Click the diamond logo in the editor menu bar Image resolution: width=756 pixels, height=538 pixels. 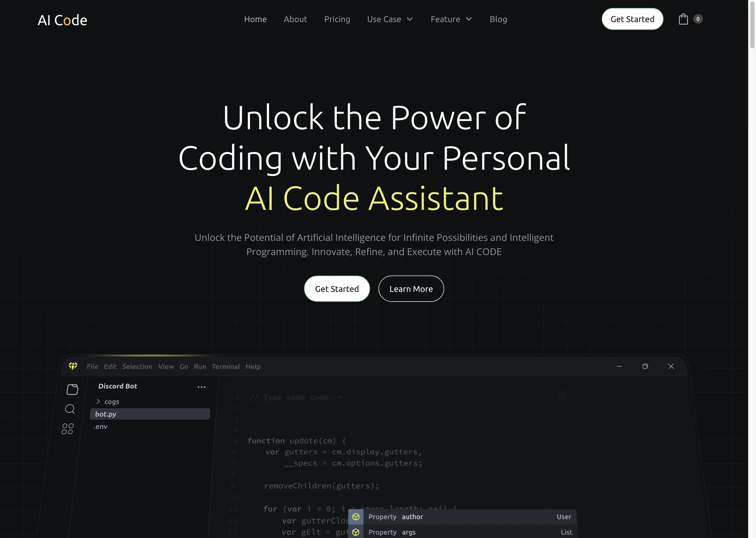click(73, 366)
